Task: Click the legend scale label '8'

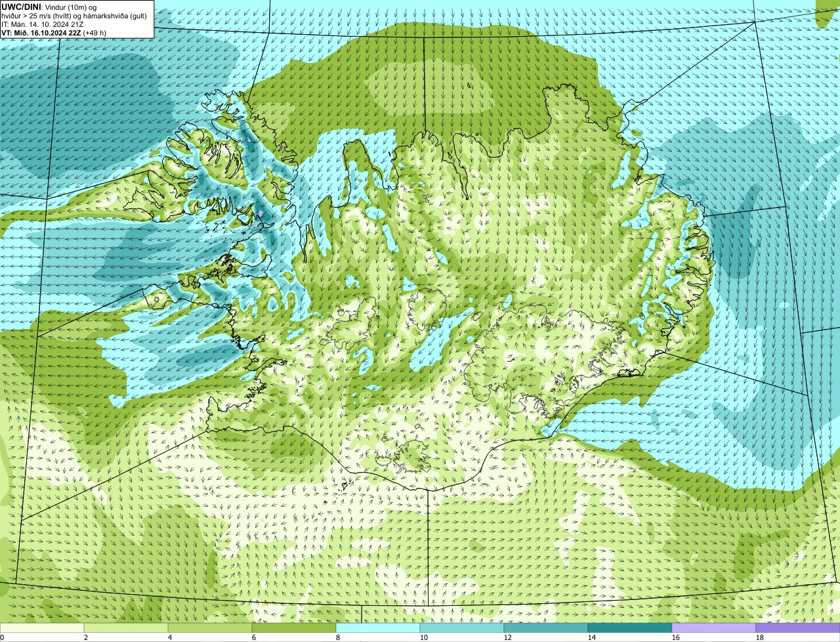Action: click(x=338, y=637)
